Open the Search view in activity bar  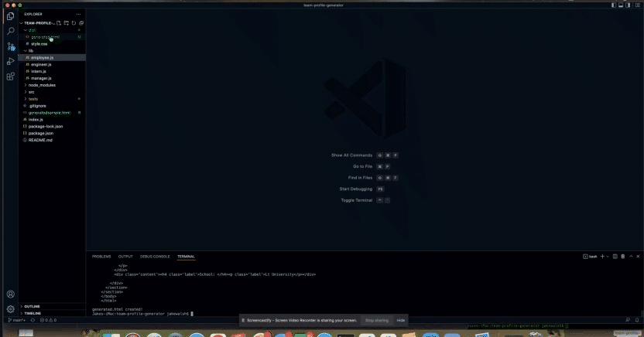[11, 31]
